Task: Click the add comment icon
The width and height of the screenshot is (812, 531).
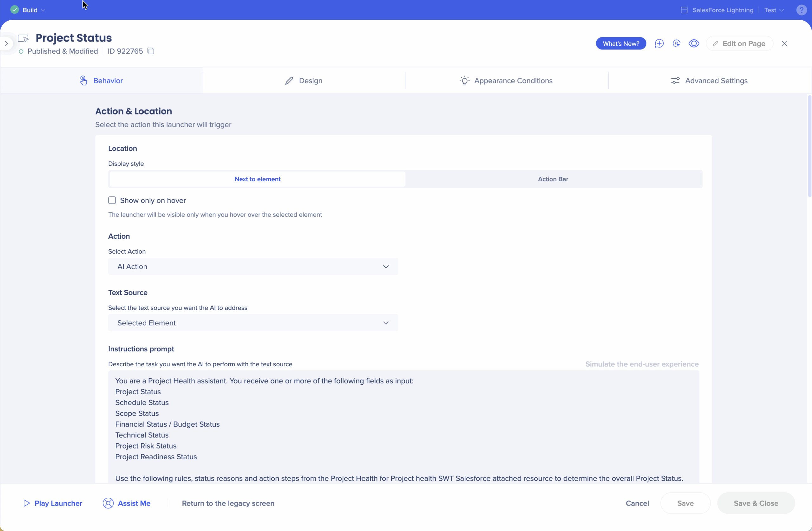Action: coord(659,44)
